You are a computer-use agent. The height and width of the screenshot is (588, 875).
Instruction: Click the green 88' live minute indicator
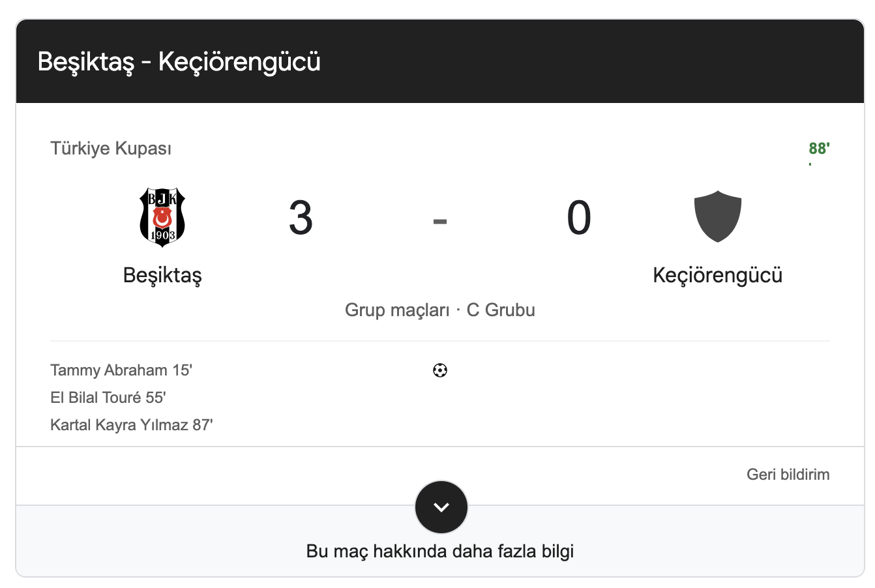point(819,148)
